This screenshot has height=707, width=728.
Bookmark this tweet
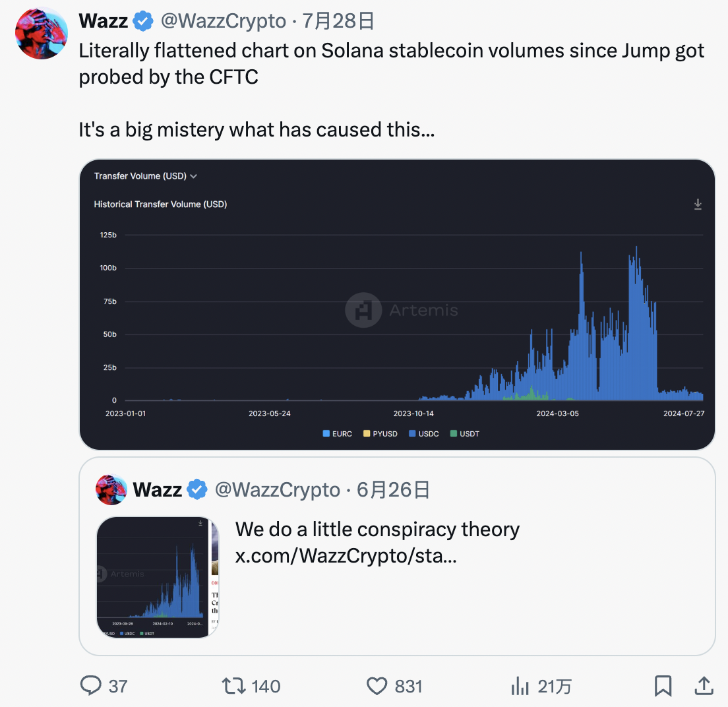[663, 686]
